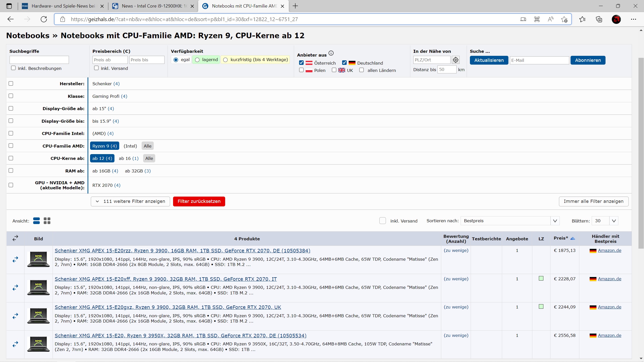Click the Preis ab input field
Viewport: 644px width, 362px height.
tap(110, 60)
